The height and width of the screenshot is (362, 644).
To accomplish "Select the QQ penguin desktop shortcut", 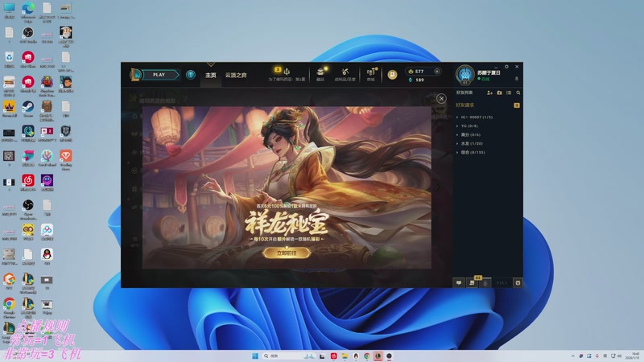I will point(47,257).
